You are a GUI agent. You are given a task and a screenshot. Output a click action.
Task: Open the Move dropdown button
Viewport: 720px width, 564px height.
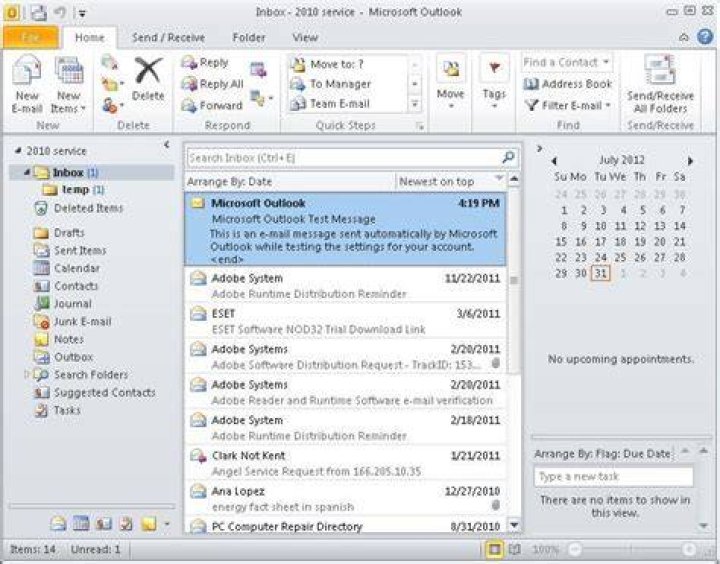(450, 83)
